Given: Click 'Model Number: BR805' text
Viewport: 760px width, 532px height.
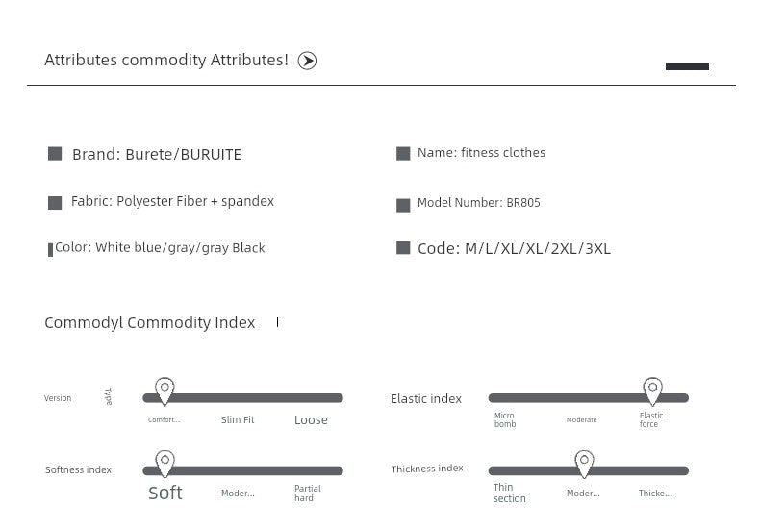Looking at the screenshot, I should [x=479, y=203].
